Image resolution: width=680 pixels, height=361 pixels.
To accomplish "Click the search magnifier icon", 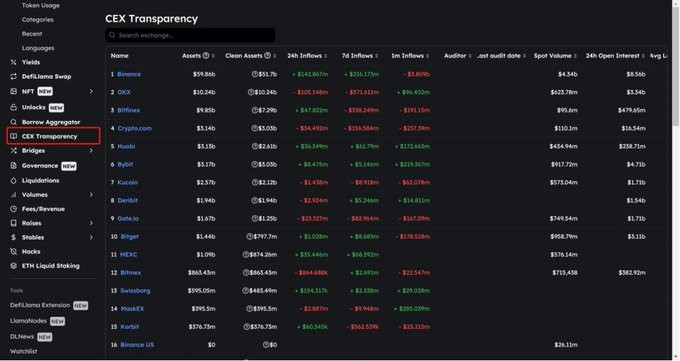I will pyautogui.click(x=112, y=35).
